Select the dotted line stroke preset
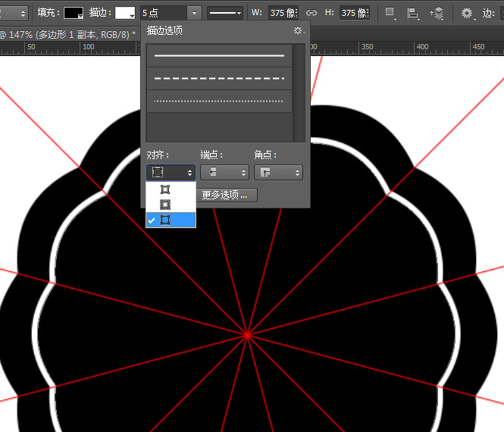Image resolution: width=504 pixels, height=432 pixels. pos(219,101)
